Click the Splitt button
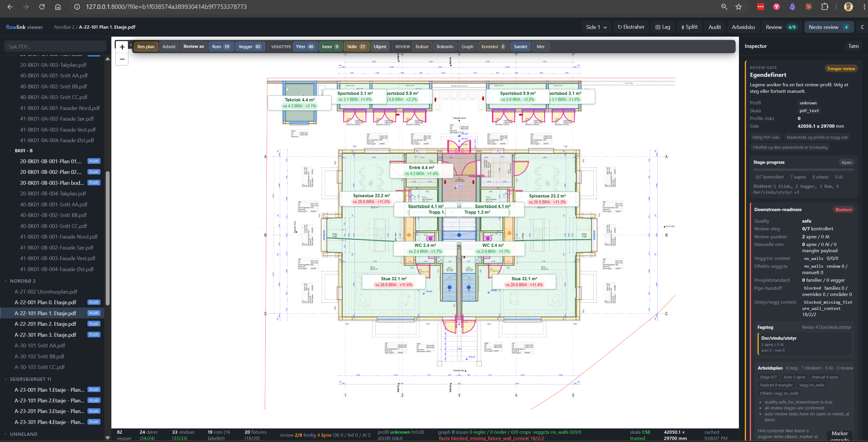Viewport: 868px width, 442px height. click(689, 27)
